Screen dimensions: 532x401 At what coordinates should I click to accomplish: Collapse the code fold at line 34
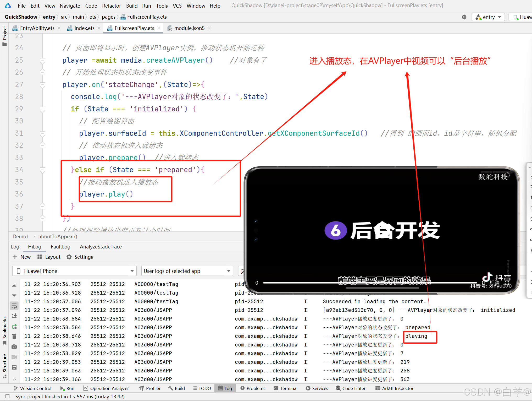[42, 170]
